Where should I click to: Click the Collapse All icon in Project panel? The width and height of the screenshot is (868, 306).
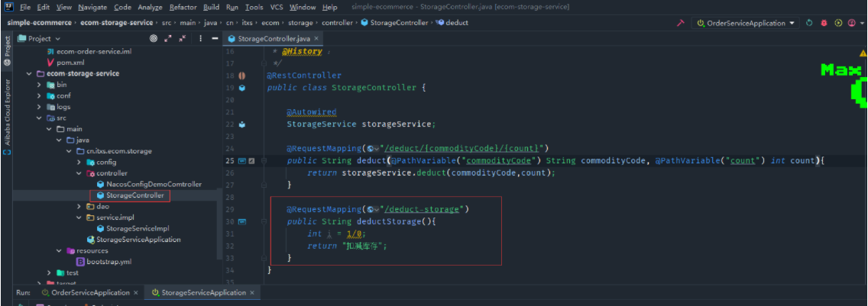click(x=183, y=39)
